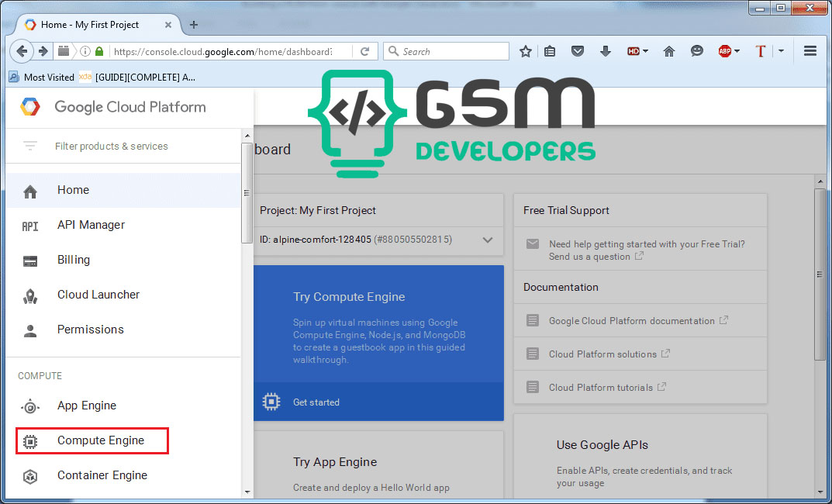This screenshot has width=832, height=504.
Task: Open the dropdown arrow beside the T icon
Action: [781, 51]
